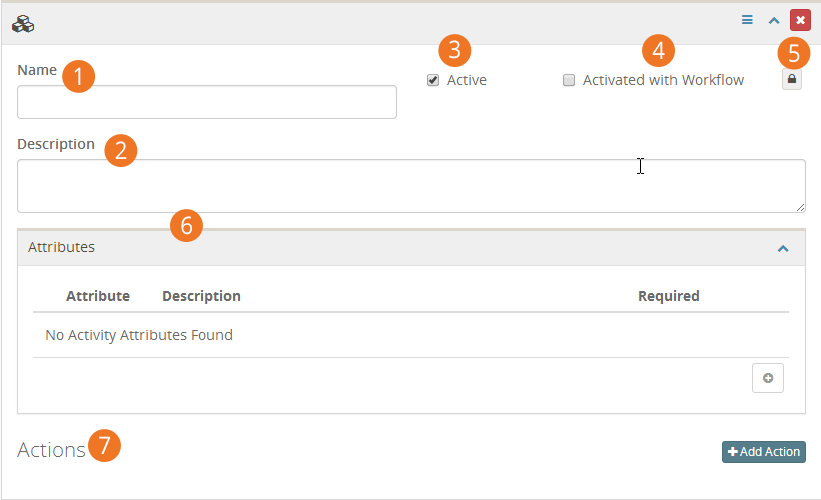The height and width of the screenshot is (500, 821).
Task: Click into the Description text area
Action: pos(411,186)
